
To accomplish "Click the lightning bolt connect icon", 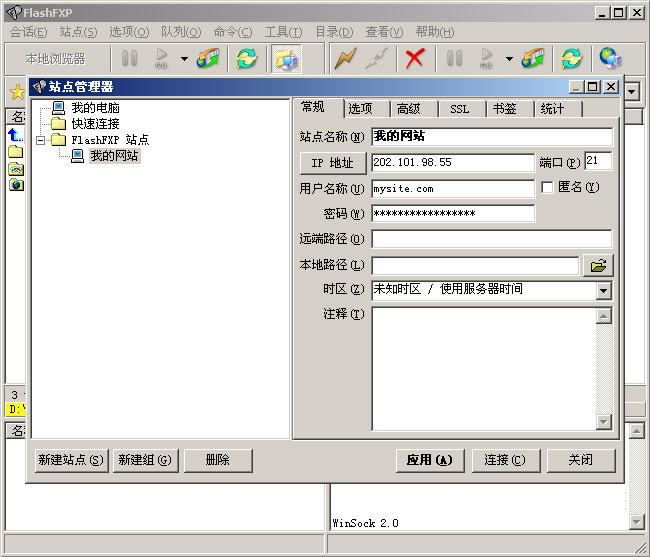I will 345,58.
